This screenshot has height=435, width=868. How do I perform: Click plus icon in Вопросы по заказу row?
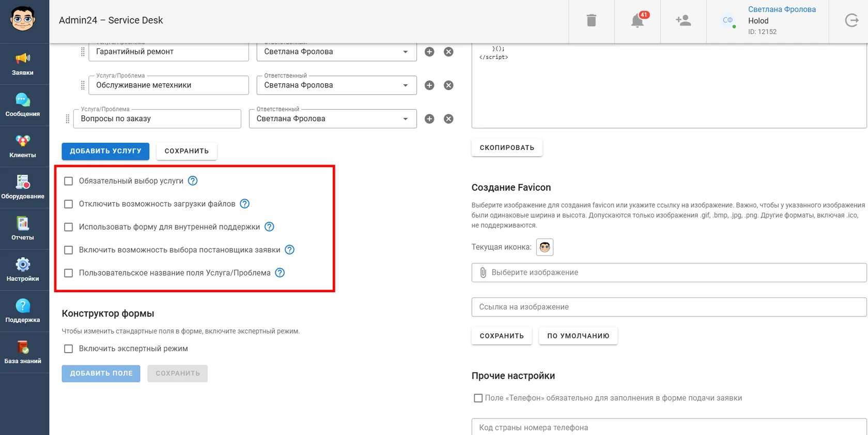[x=429, y=119]
